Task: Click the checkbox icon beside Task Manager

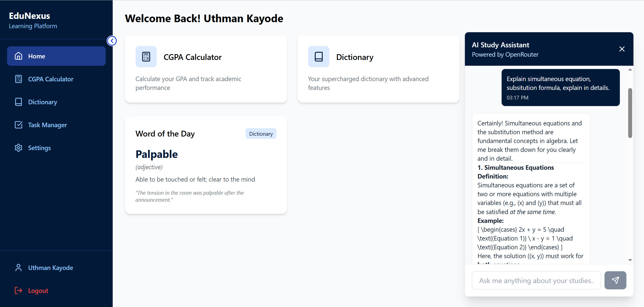Action: pyautogui.click(x=18, y=125)
